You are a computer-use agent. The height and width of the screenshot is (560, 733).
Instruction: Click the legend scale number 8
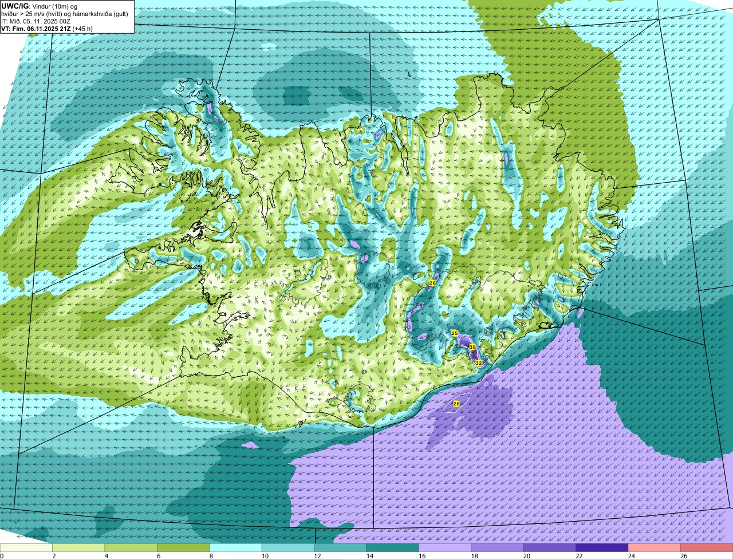[210, 556]
